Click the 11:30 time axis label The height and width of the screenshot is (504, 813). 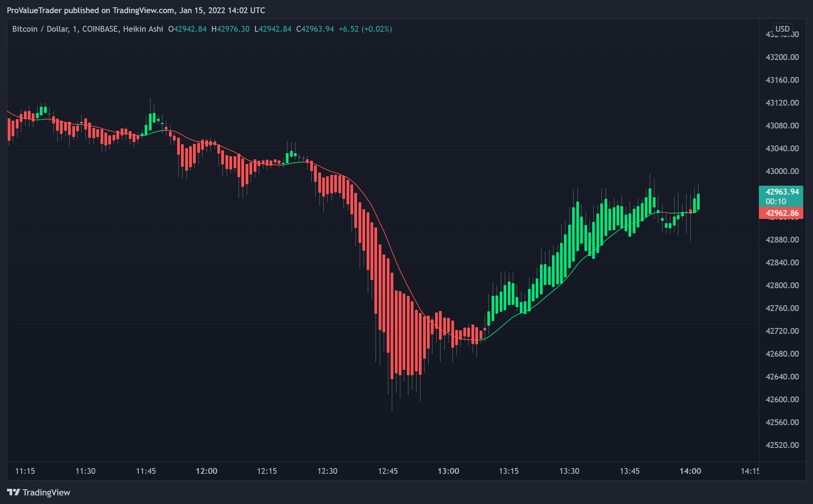pos(85,471)
